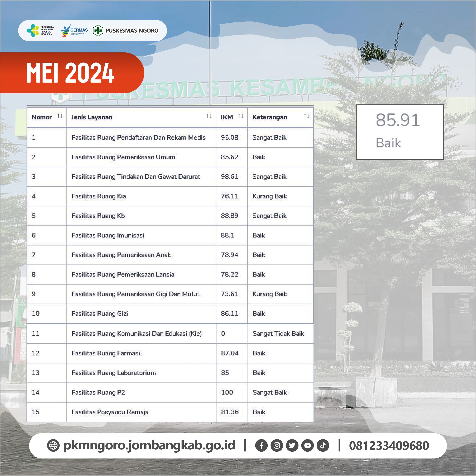Select Fasilitas Ruang Imunisasi row
476x476 pixels.
click(170, 235)
